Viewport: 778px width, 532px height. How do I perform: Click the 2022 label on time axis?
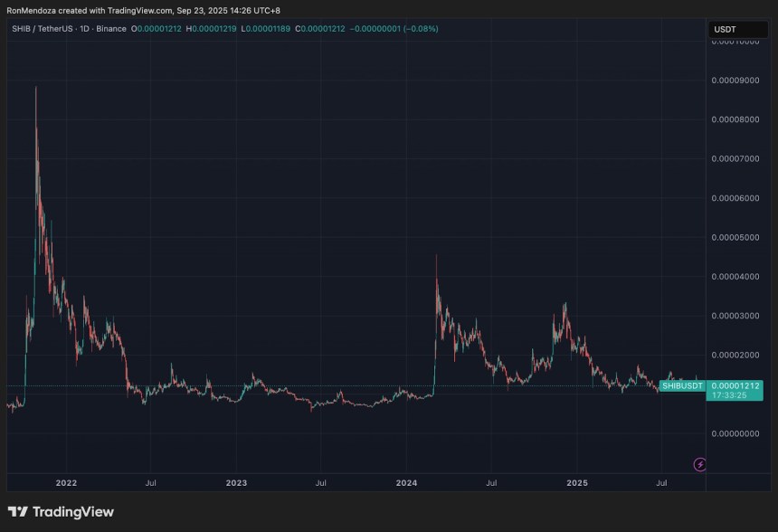[65, 483]
